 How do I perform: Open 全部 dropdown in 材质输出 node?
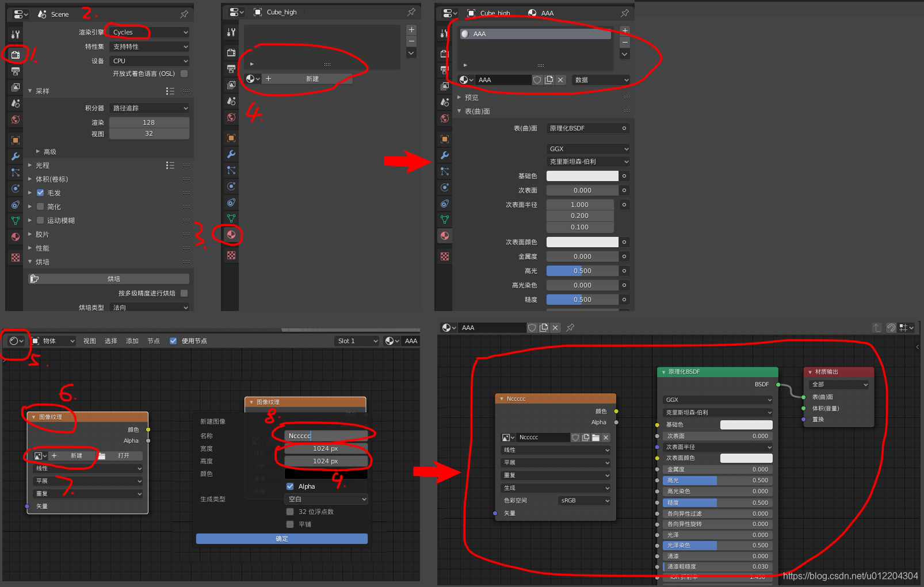point(839,385)
